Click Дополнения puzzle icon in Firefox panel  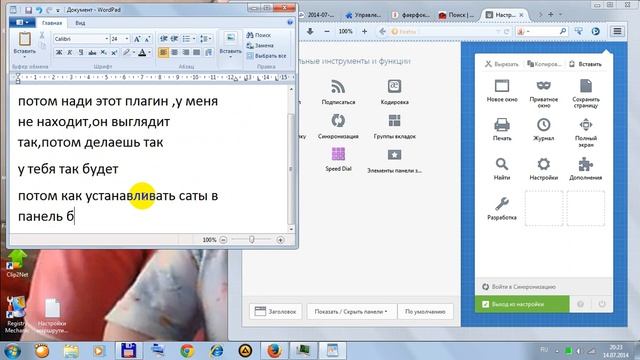coord(586,164)
